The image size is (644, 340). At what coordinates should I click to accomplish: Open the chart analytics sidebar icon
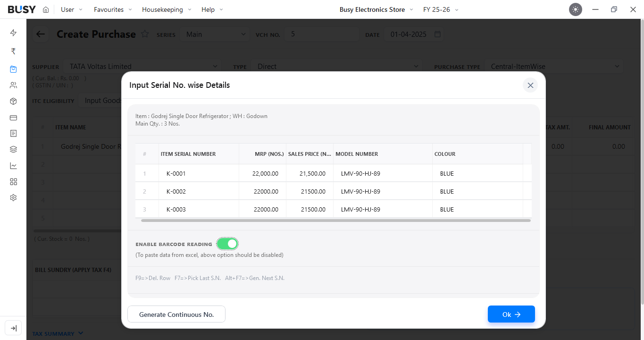coord(13,166)
